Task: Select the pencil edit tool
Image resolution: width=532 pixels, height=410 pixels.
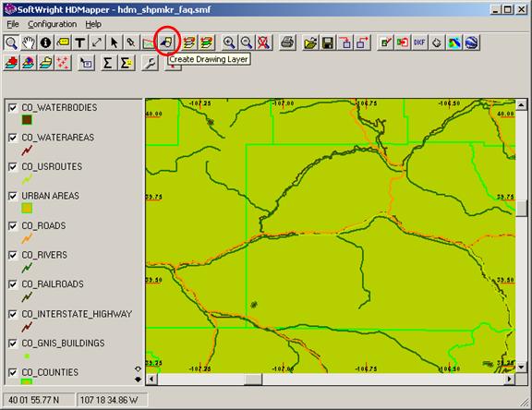Action: [x=131, y=42]
